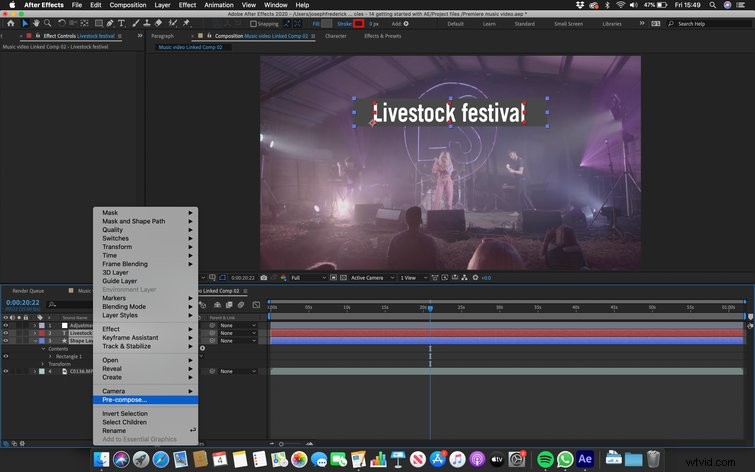Expand the Livestock text layer

(x=35, y=333)
